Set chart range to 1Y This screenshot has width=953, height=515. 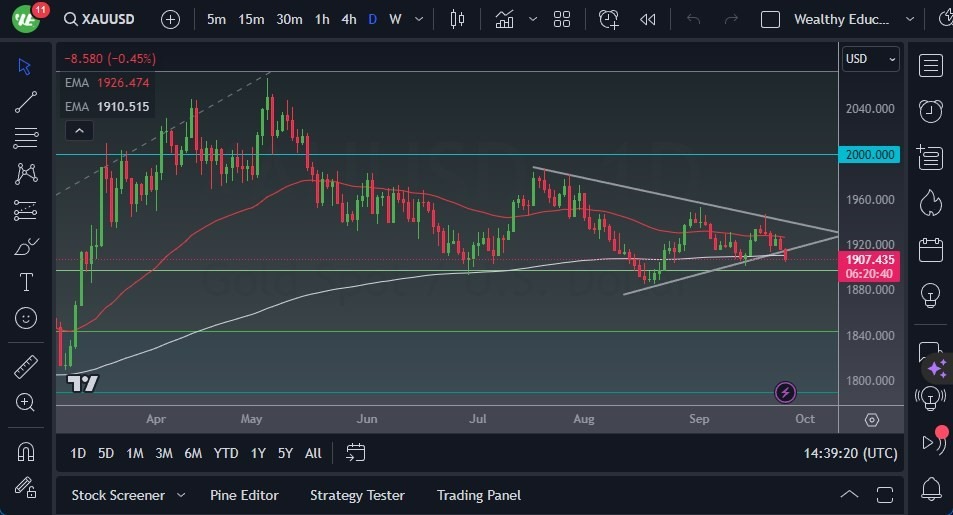tap(258, 453)
